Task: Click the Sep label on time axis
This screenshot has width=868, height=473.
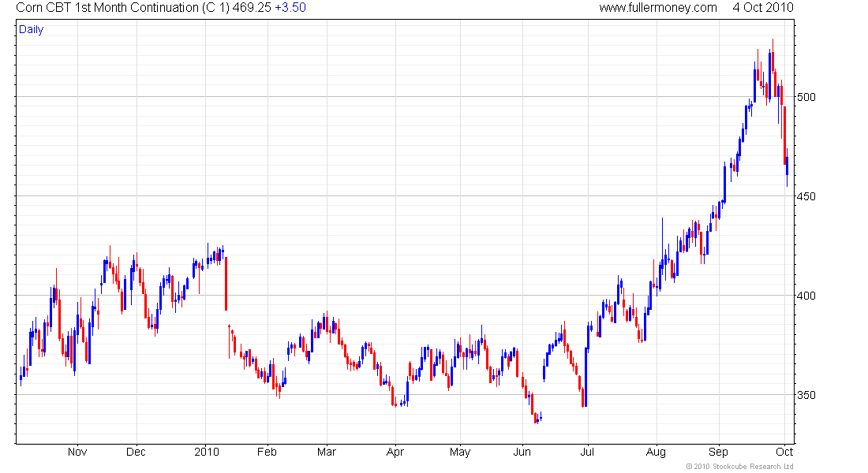Action: pos(719,452)
